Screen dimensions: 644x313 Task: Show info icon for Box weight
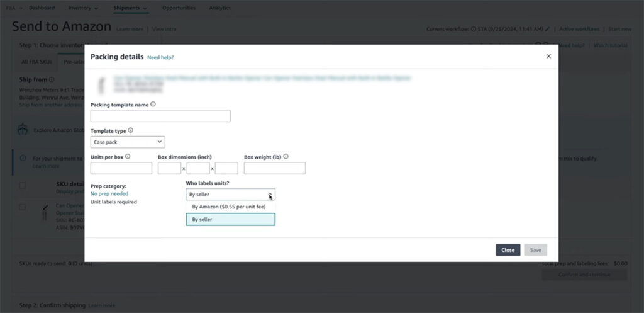click(x=286, y=157)
